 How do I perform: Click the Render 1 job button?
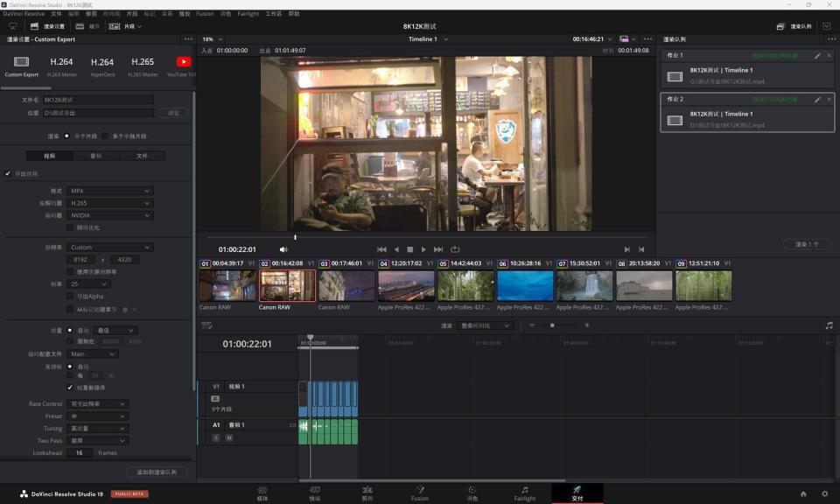click(x=806, y=244)
